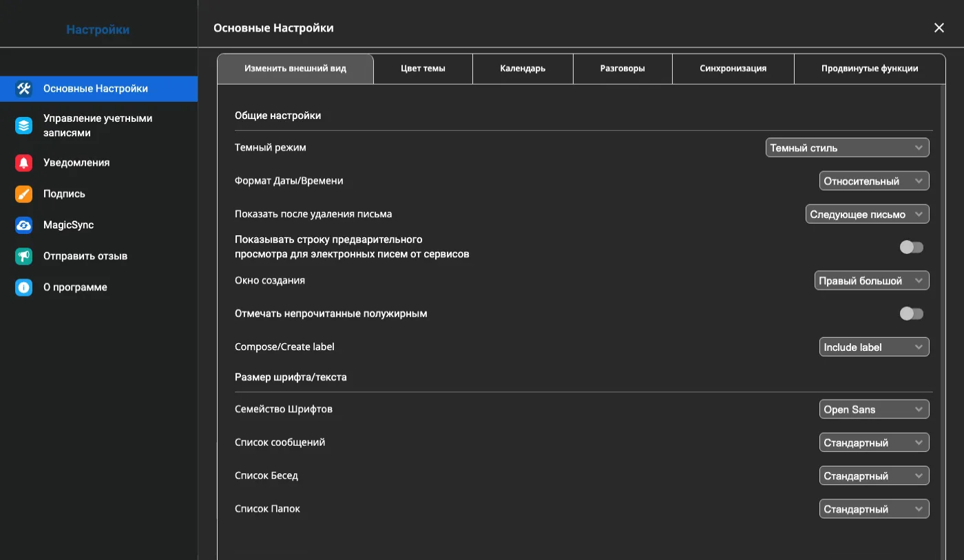The width and height of the screenshot is (964, 560).
Task: Open the Open Sans font family dropdown
Action: point(874,409)
